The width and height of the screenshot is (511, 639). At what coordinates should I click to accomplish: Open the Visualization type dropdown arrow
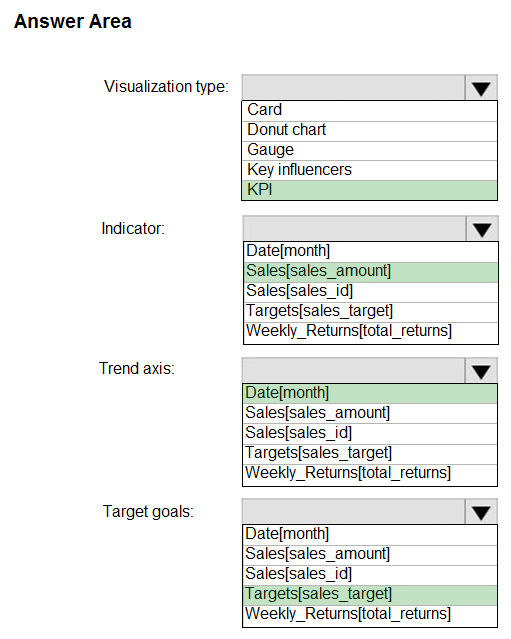481,88
